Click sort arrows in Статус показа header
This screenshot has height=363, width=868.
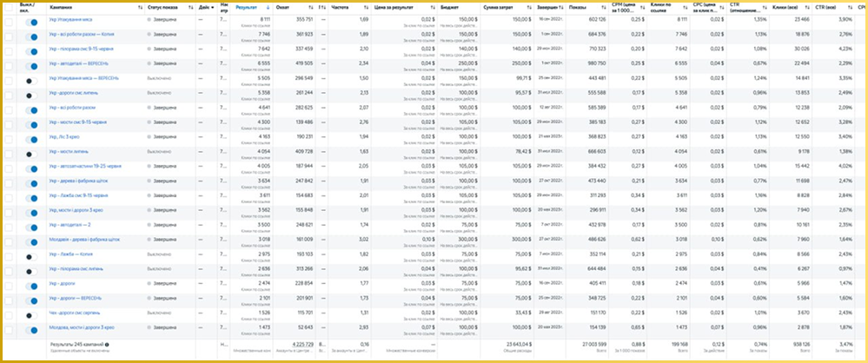[191, 8]
